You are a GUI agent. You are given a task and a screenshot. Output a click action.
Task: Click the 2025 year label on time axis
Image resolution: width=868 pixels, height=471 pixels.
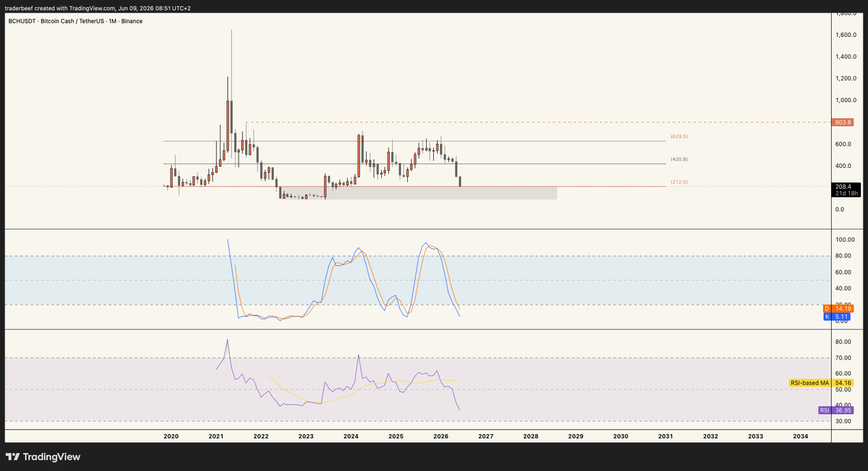point(396,436)
